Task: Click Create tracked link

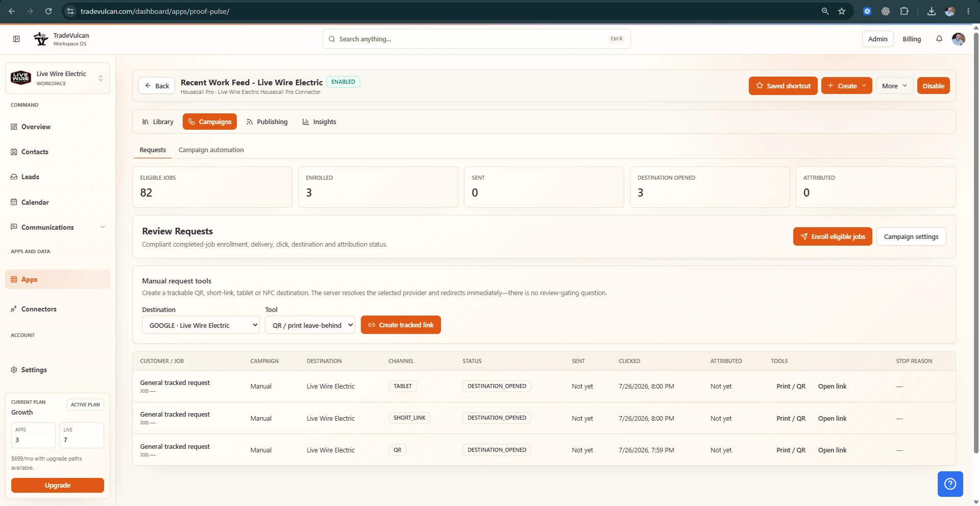Action: tap(401, 325)
